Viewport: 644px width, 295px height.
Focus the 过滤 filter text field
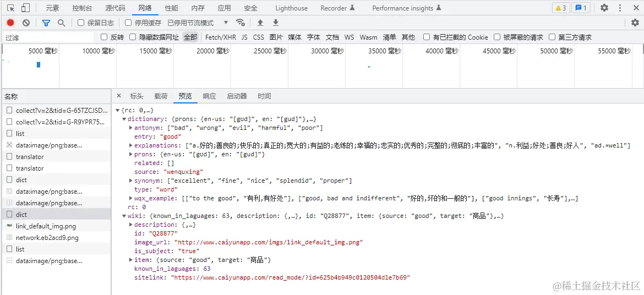click(48, 37)
